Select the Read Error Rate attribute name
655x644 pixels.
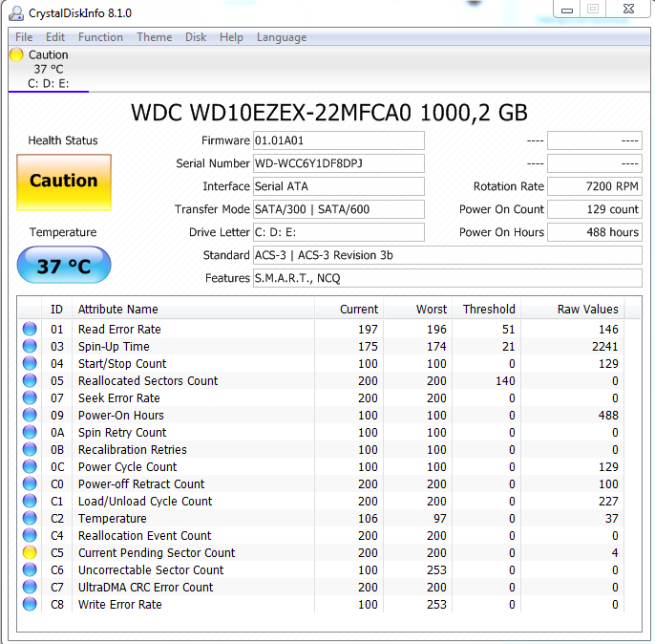pyautogui.click(x=119, y=330)
